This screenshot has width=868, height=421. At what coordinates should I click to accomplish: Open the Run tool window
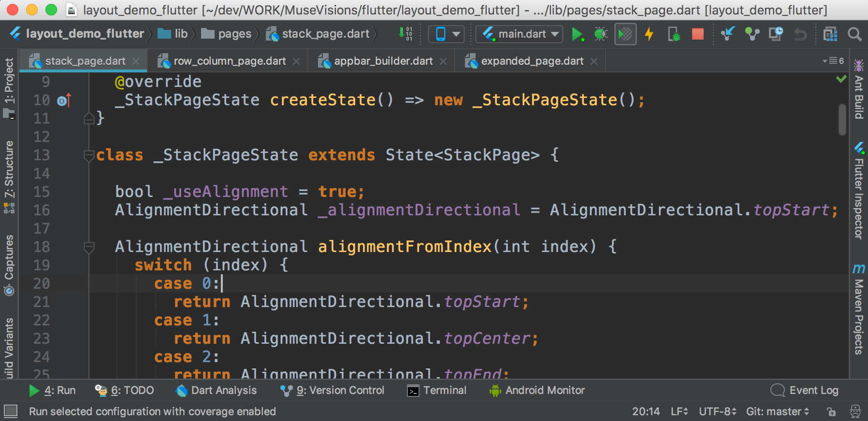click(x=52, y=390)
